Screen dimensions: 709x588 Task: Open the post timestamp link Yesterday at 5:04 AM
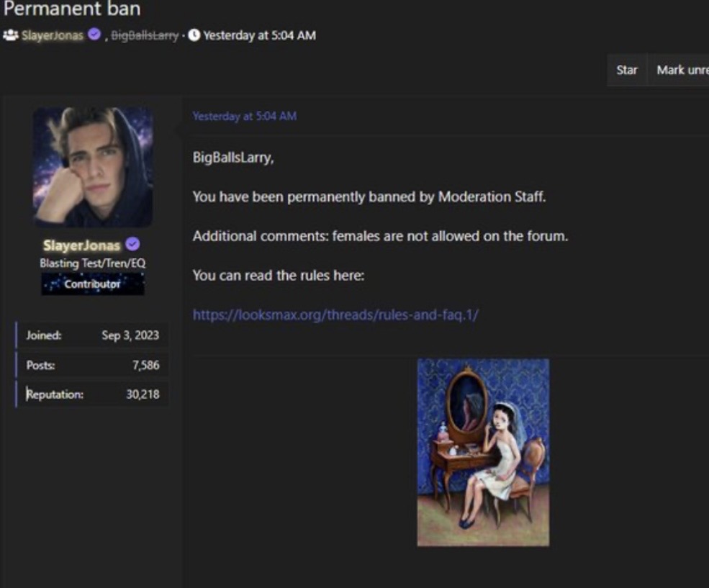245,116
